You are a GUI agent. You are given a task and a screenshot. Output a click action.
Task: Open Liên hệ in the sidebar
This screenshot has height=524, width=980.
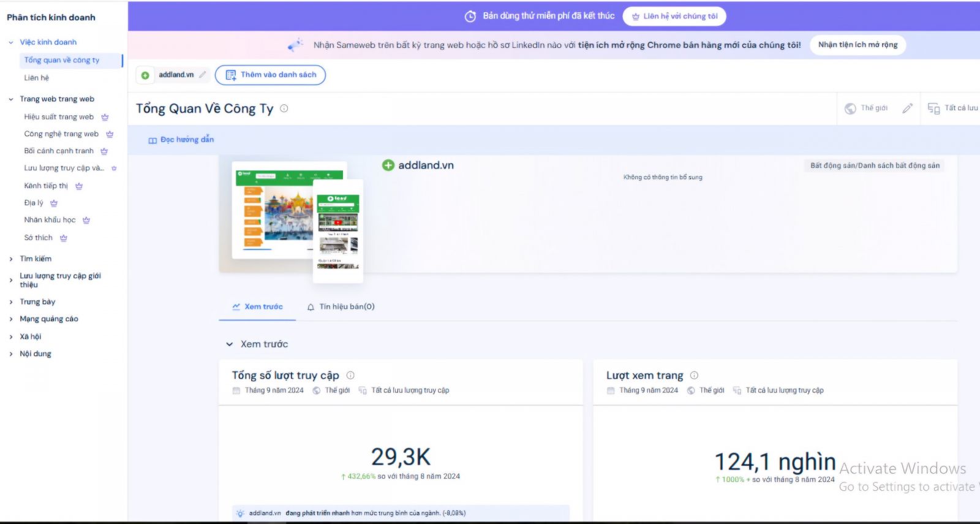37,78
